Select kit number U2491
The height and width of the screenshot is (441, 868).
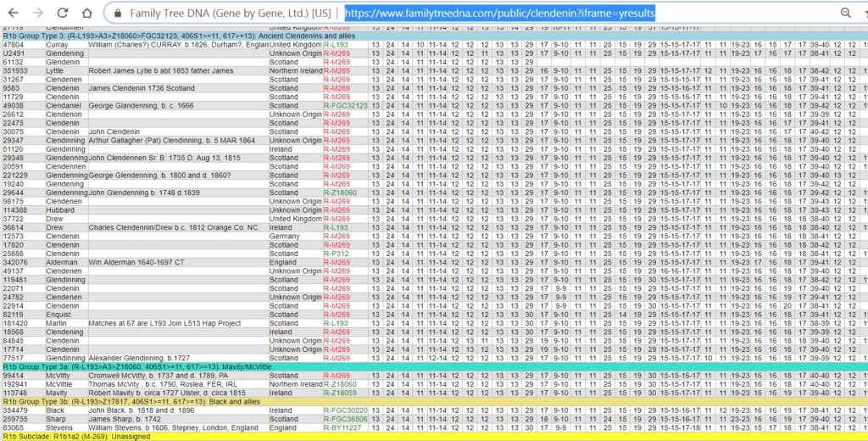[x=14, y=53]
